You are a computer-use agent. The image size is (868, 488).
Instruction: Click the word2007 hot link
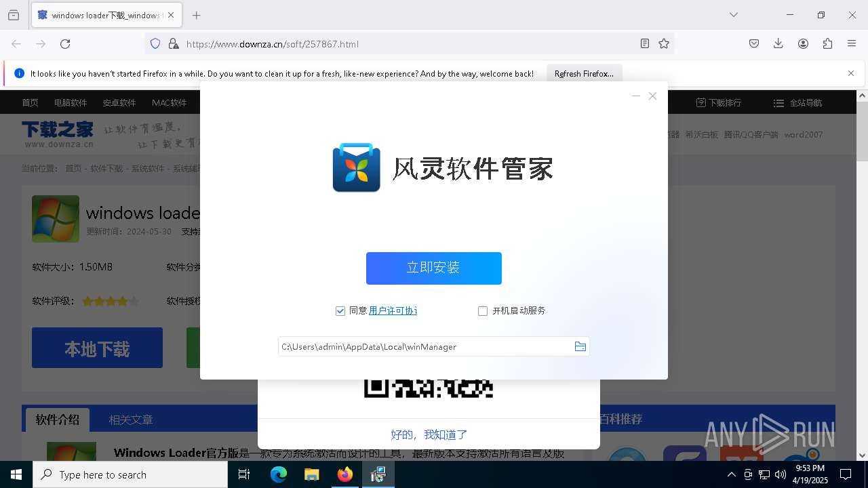tap(804, 135)
